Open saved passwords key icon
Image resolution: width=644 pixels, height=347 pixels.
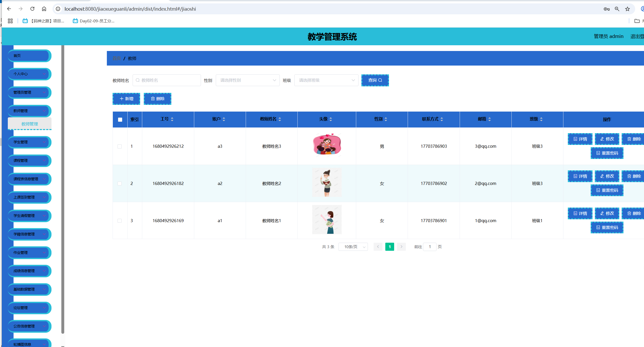tap(607, 9)
